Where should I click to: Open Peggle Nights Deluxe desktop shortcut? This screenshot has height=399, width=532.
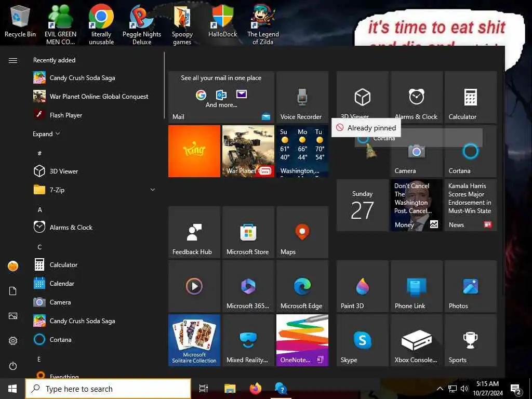pyautogui.click(x=142, y=24)
